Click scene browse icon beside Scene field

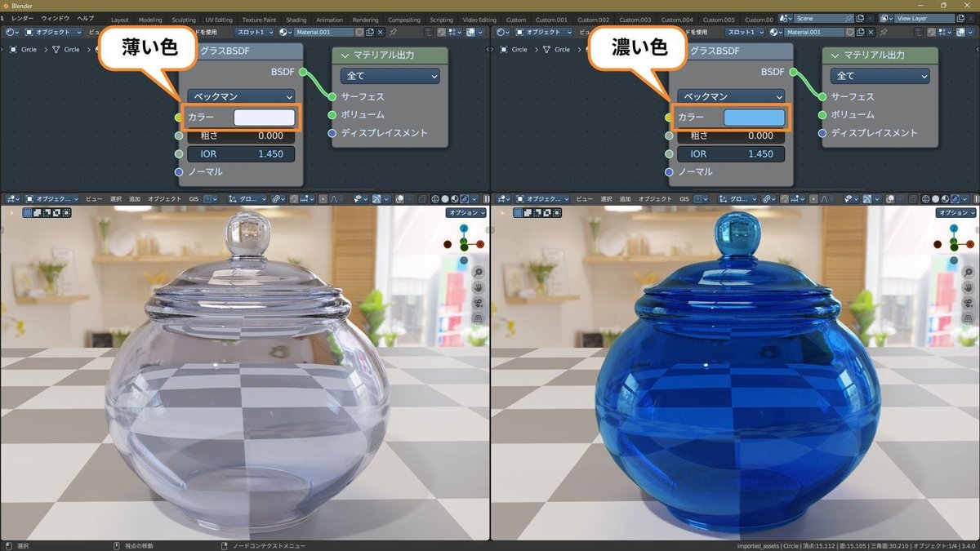[786, 18]
